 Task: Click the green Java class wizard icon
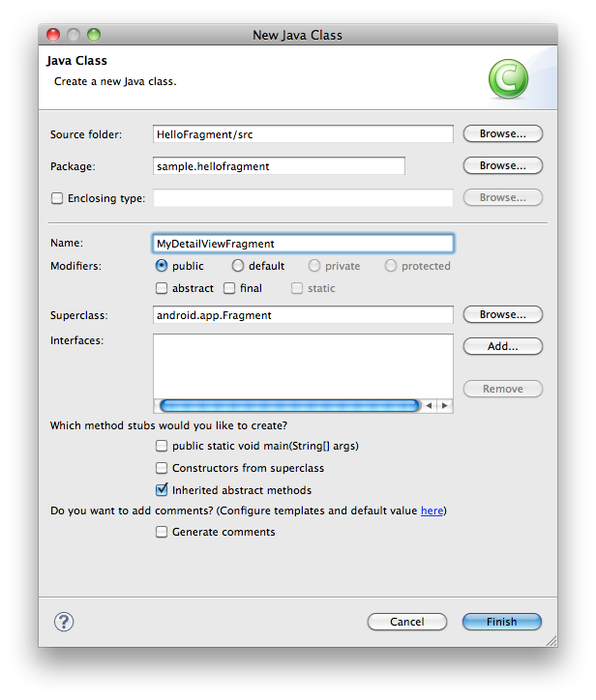coord(508,79)
